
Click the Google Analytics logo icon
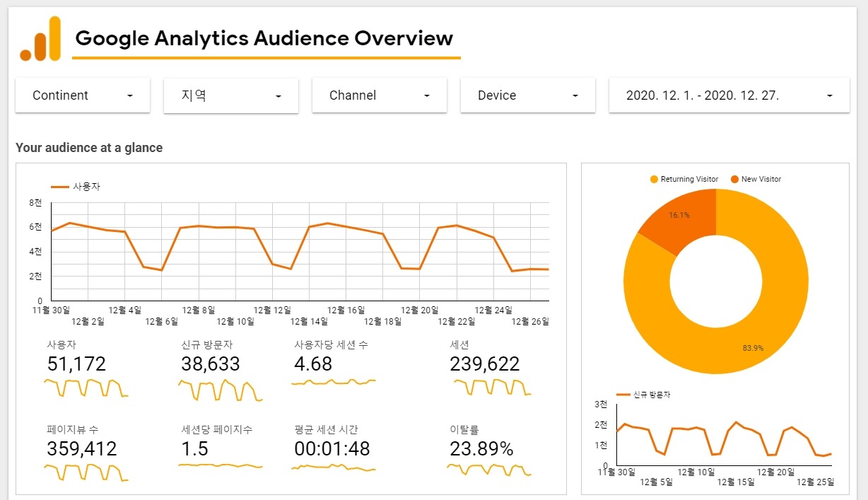(41, 38)
